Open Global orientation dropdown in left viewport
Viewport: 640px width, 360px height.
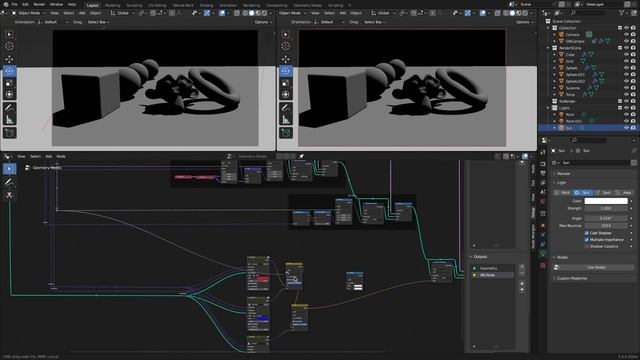(122, 13)
